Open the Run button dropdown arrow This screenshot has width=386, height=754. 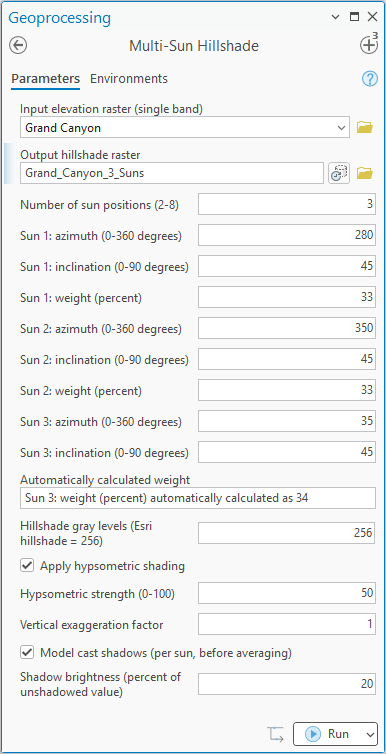coord(369,734)
